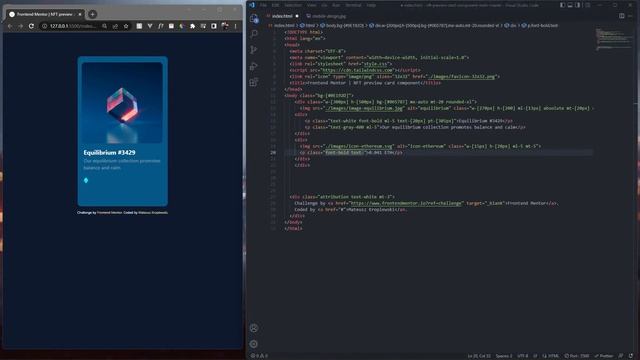Screen dimensions: 640x360
Task: Open a new browser tab
Action: (93, 14)
